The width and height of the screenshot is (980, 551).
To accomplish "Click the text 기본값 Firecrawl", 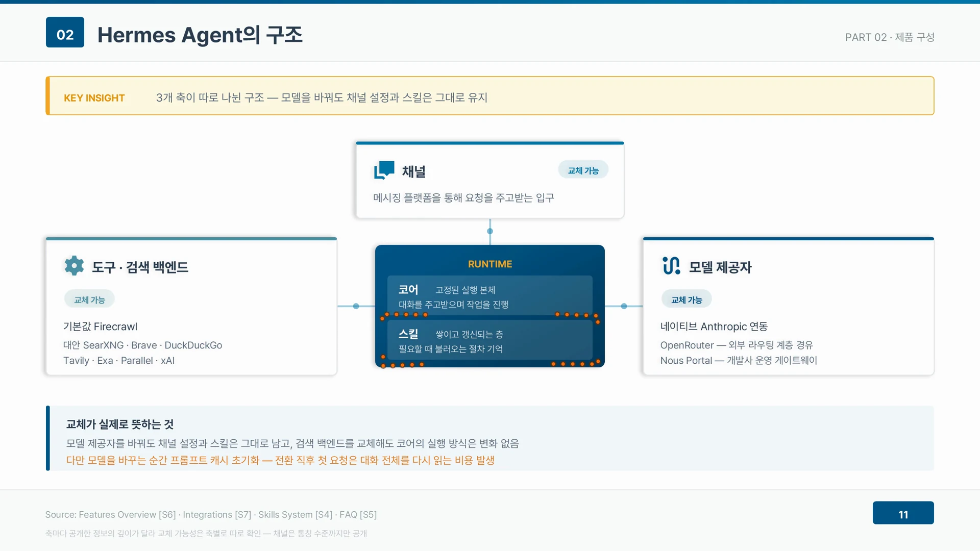I will pyautogui.click(x=100, y=327).
